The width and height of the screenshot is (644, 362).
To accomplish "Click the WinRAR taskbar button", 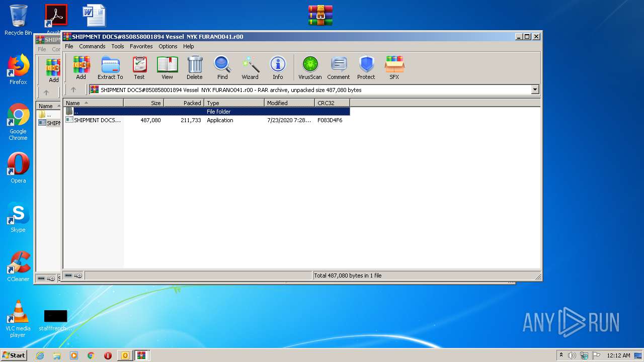I will [x=142, y=355].
